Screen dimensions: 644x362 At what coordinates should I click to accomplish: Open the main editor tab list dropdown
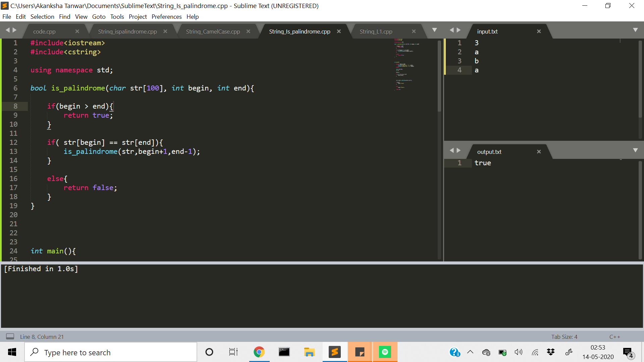coord(434,30)
